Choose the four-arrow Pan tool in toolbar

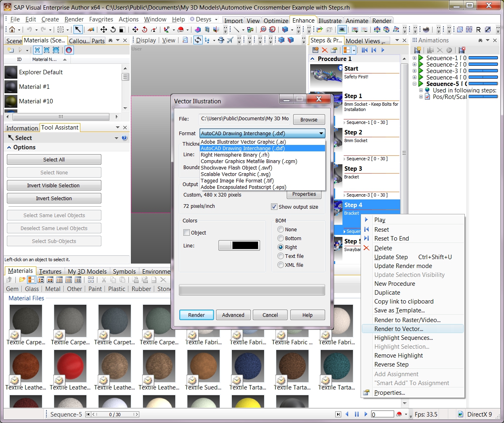pyautogui.click(x=104, y=29)
